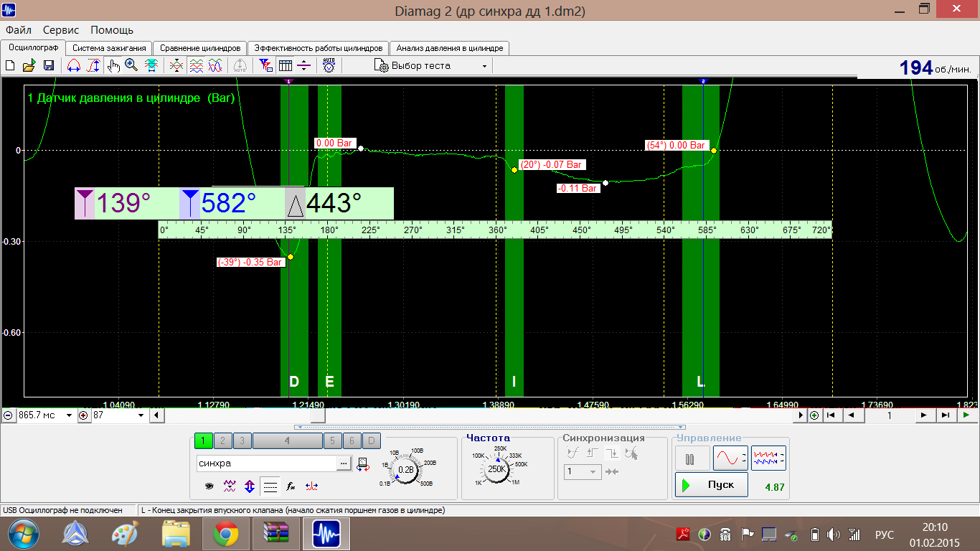Click the sensor preset icon with red-blue arrows

coord(363,463)
